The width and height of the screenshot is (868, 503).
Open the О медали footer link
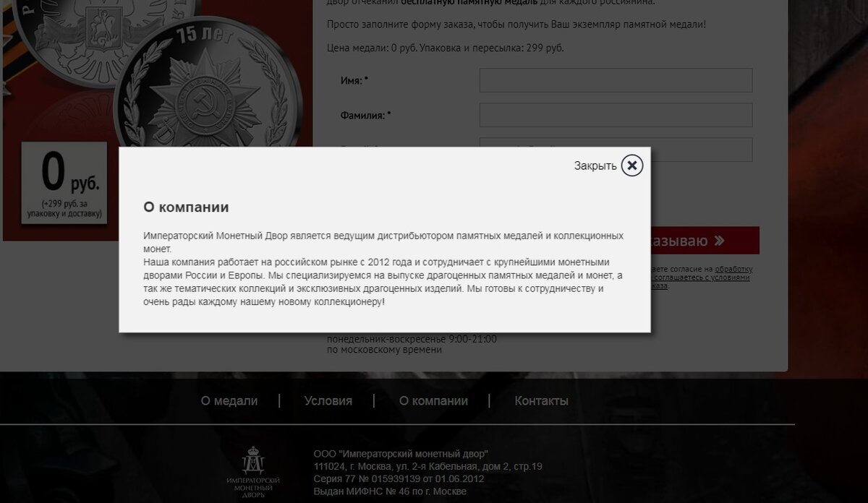click(229, 400)
